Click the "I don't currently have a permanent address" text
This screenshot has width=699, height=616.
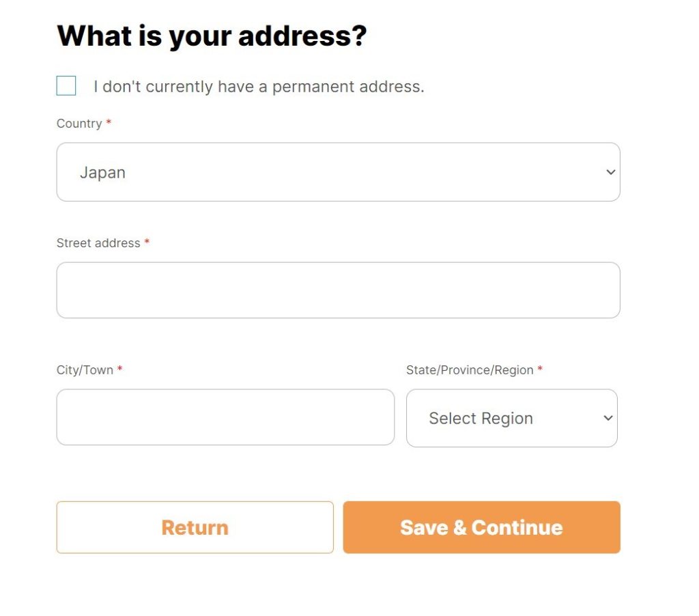[x=259, y=87]
